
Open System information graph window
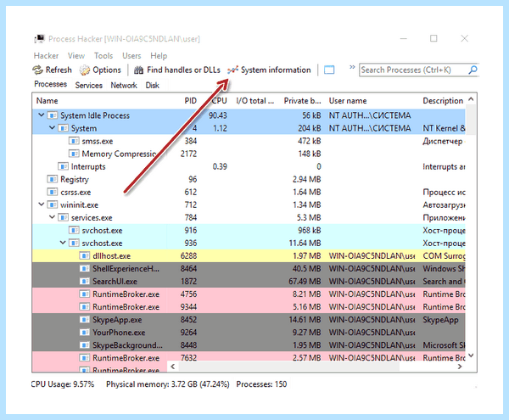coord(269,70)
